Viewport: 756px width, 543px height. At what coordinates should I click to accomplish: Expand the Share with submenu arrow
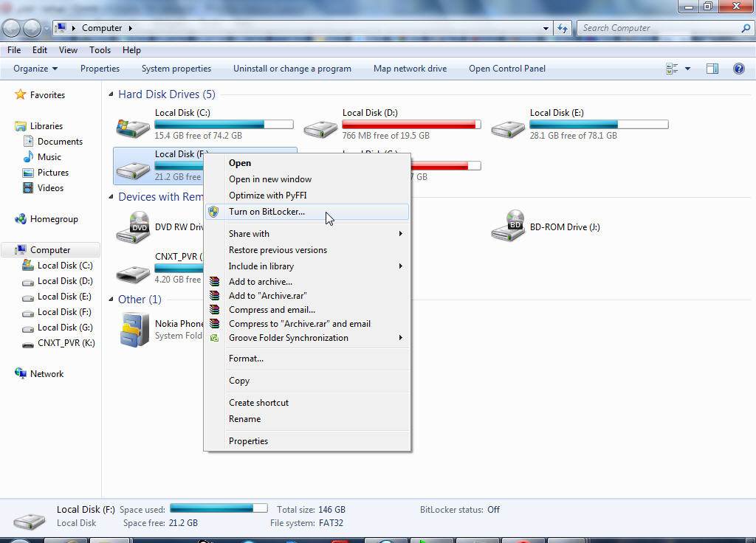pyautogui.click(x=400, y=233)
